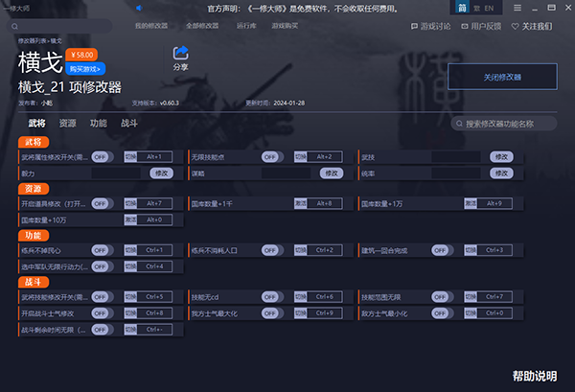The width and height of the screenshot is (575, 392).
Task: Click the 谋略 value input field
Action: click(x=286, y=173)
